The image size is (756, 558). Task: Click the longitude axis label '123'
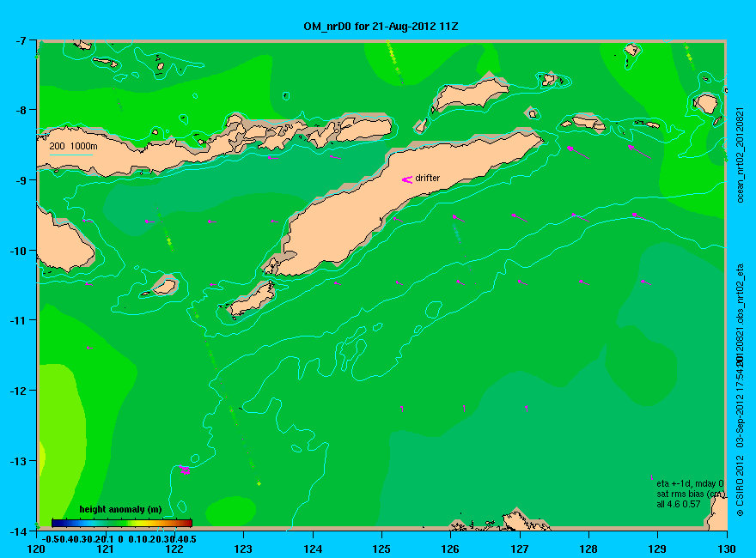[243, 549]
